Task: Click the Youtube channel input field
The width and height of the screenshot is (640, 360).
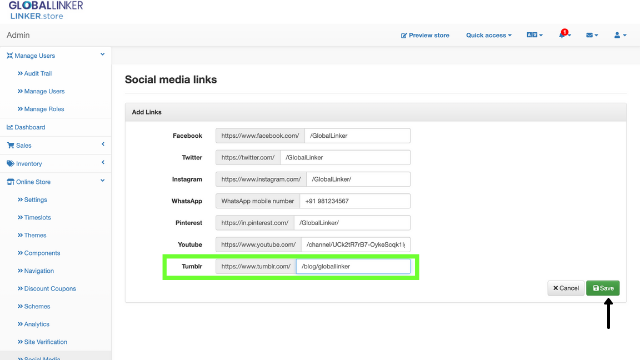Action: pos(356,244)
